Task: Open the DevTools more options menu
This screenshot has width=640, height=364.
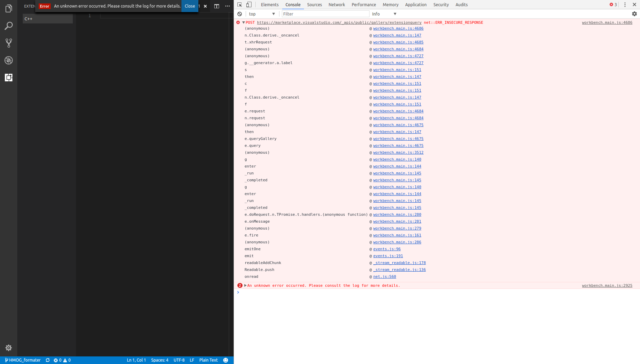Action: click(x=625, y=4)
